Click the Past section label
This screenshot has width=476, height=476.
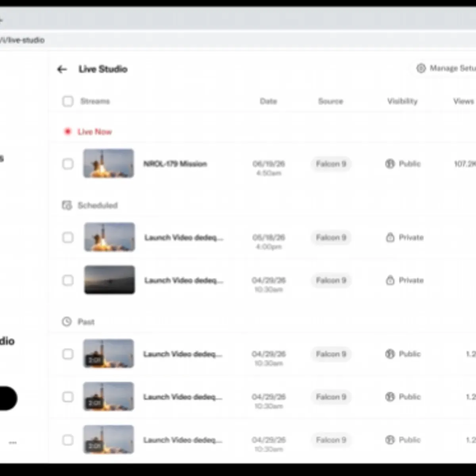point(86,321)
